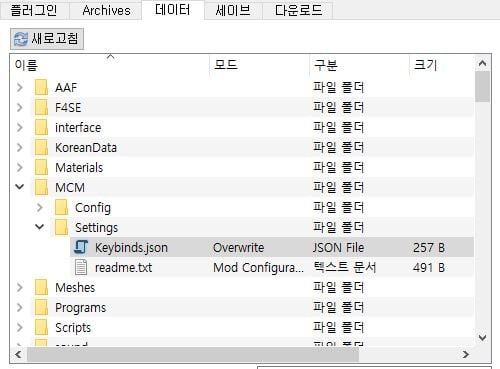The width and height of the screenshot is (500, 369).
Task: Click the Meshes folder icon
Action: (41, 287)
